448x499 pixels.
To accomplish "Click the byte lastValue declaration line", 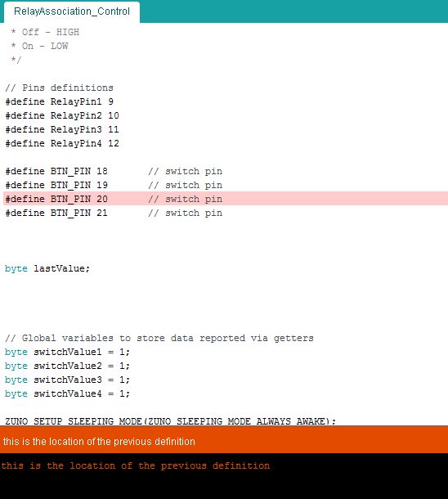I will [x=47, y=268].
